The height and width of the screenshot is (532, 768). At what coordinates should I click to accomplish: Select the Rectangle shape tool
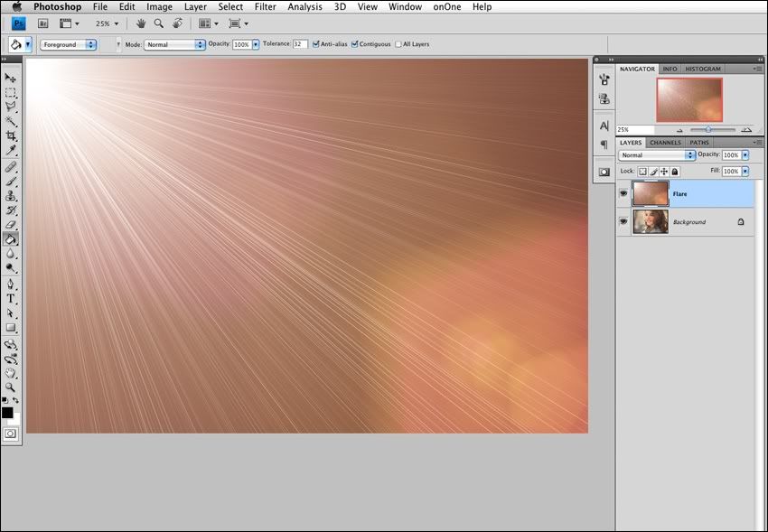tap(10, 328)
